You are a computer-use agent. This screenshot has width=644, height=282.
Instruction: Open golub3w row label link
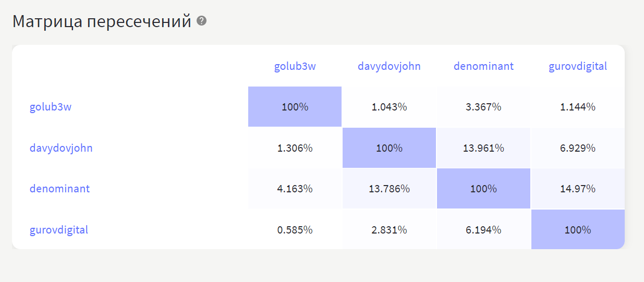(x=51, y=107)
